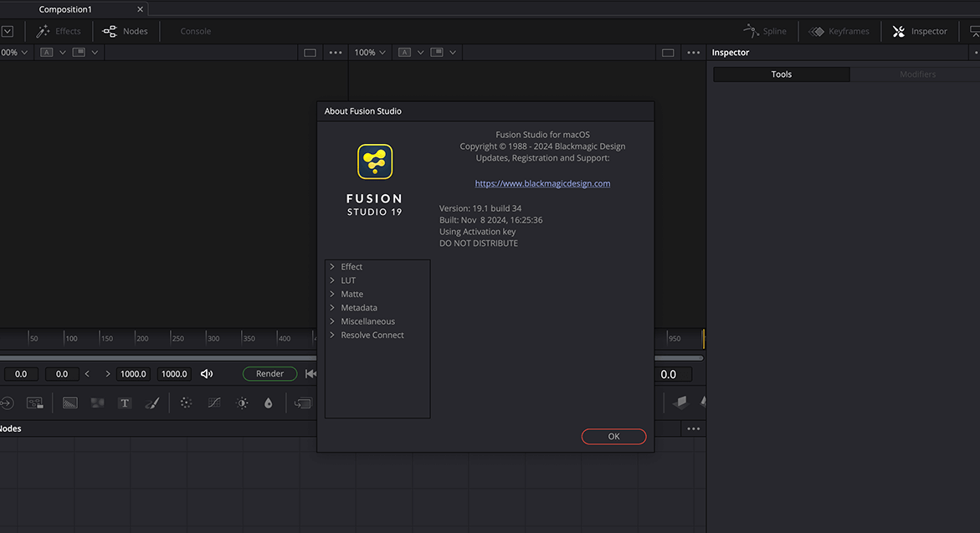The height and width of the screenshot is (533, 980).
Task: Click the render end 1000.0 field
Action: coord(133,374)
